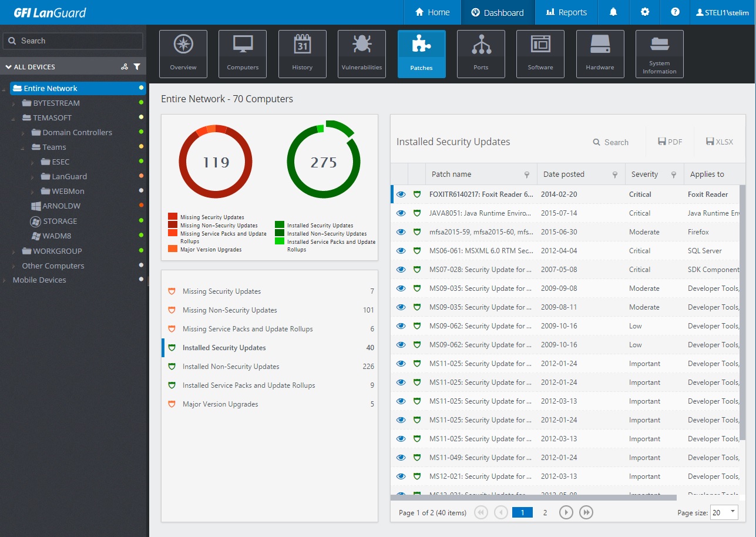Click the device filter funnel icon
The height and width of the screenshot is (537, 756).
pos(137,67)
